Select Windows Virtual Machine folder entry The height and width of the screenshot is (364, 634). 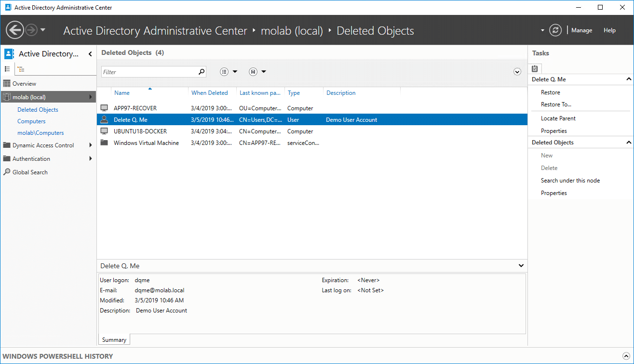click(x=146, y=143)
